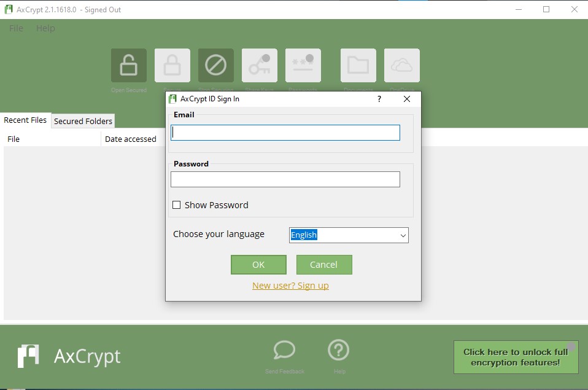Switch to the Secured Folders tab
Viewport: 588px width, 390px height.
83,121
